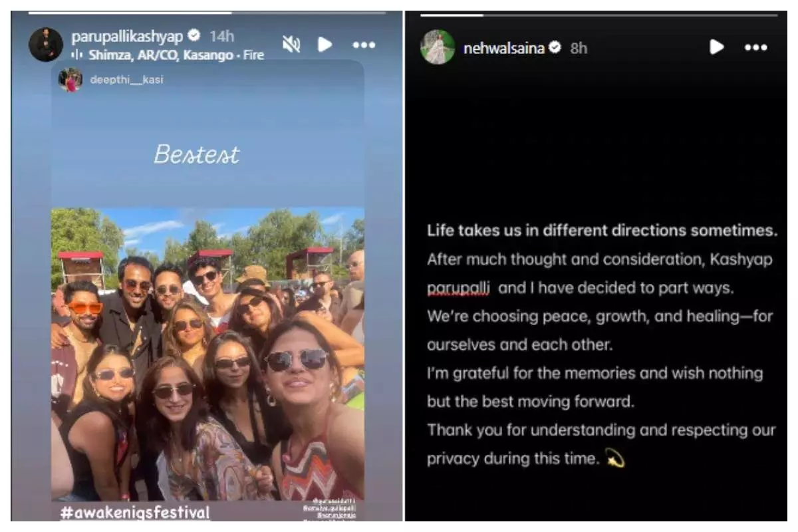Click the verified badge beside nehwalsaina
The height and width of the screenshot is (532, 798).
(x=555, y=47)
